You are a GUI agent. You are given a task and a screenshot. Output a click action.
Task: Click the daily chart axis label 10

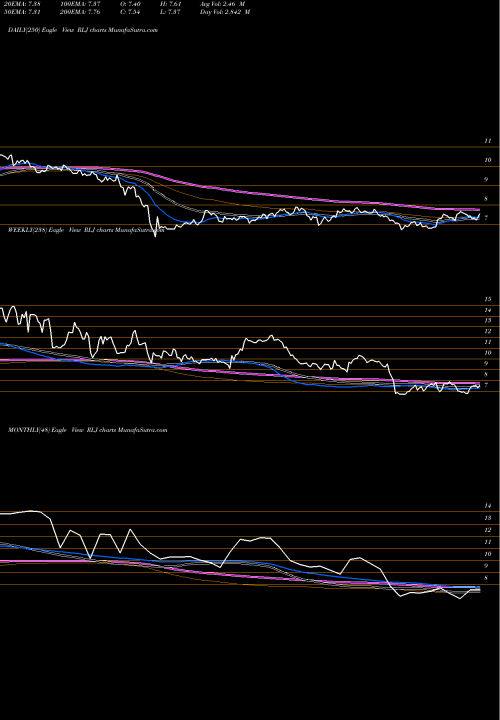point(488,160)
